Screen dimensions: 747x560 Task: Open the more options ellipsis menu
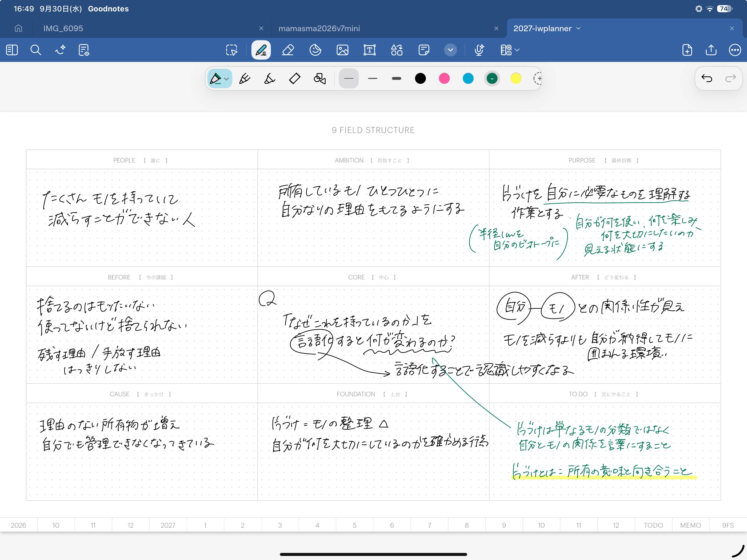(735, 50)
